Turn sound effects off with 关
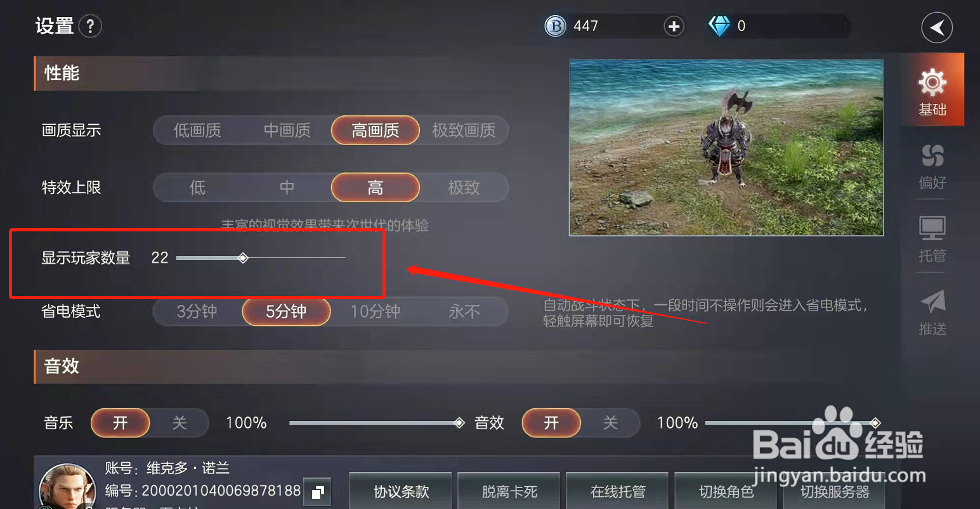 pyautogui.click(x=610, y=423)
